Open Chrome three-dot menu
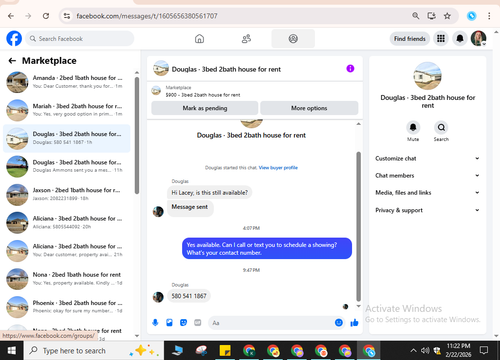 [489, 16]
